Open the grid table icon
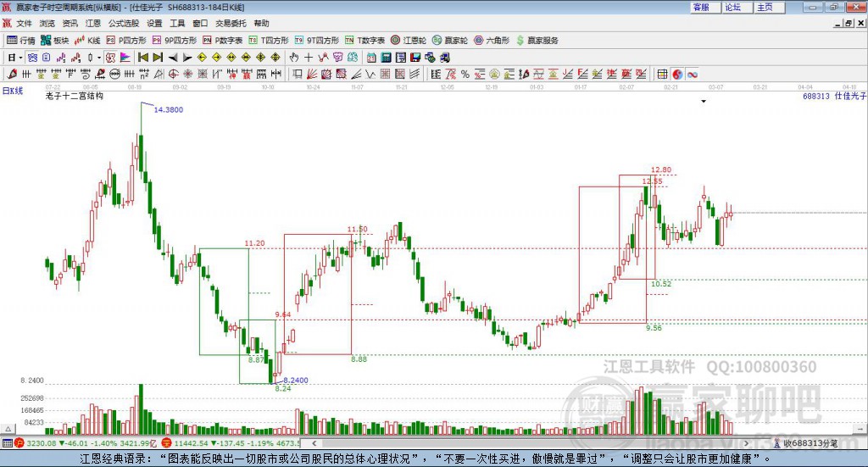Screen dimensions: 868x467 pyautogui.click(x=663, y=74)
